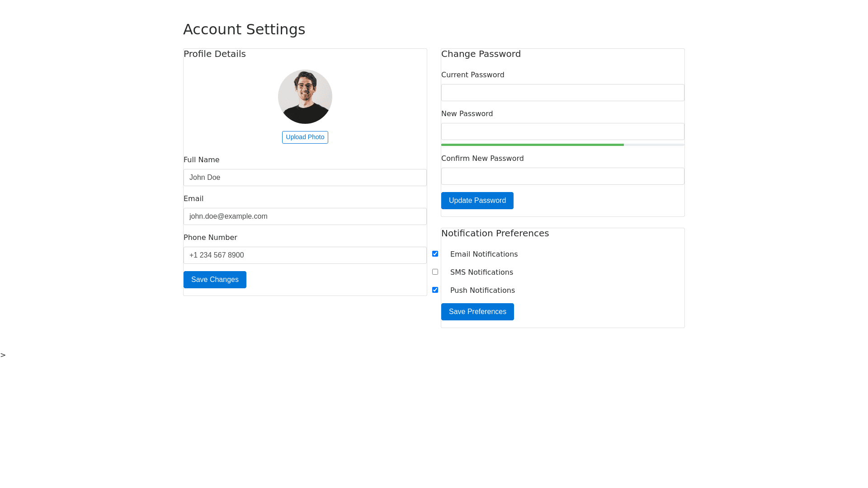Select the Phone Number field
Viewport: 868px width, 488px height.
[305, 255]
